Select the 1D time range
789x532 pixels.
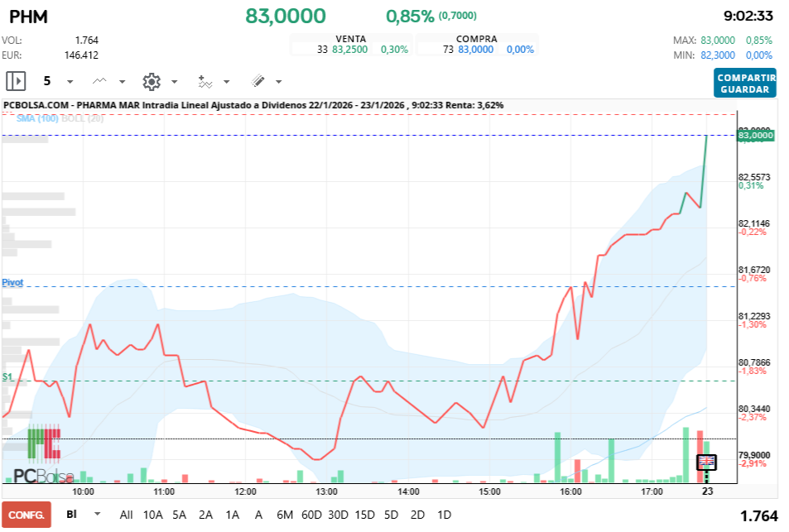tap(444, 515)
